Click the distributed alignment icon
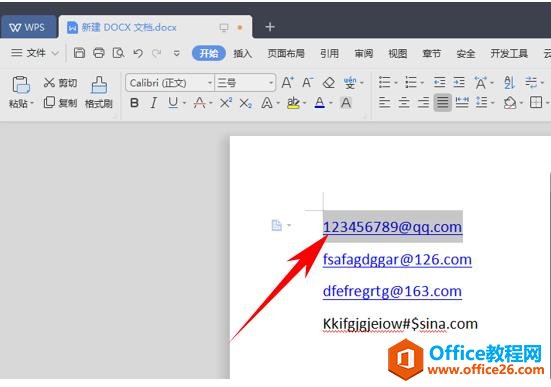The height and width of the screenshot is (387, 551). [462, 103]
